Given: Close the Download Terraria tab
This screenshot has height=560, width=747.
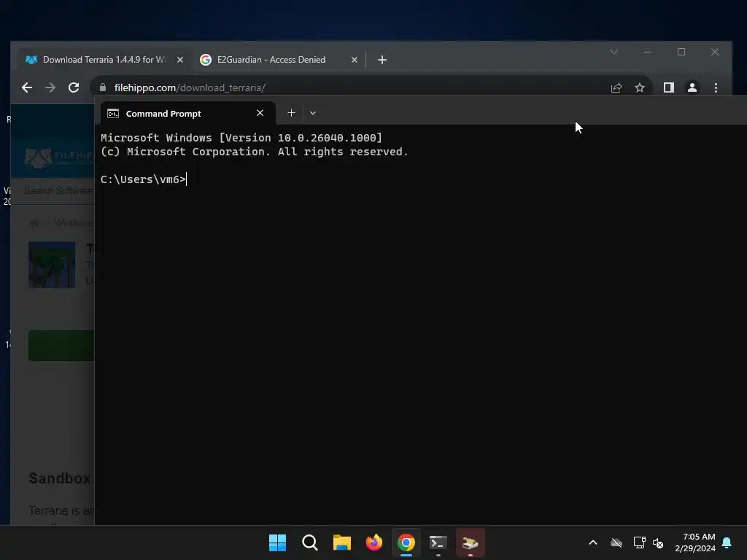Looking at the screenshot, I should click(180, 60).
